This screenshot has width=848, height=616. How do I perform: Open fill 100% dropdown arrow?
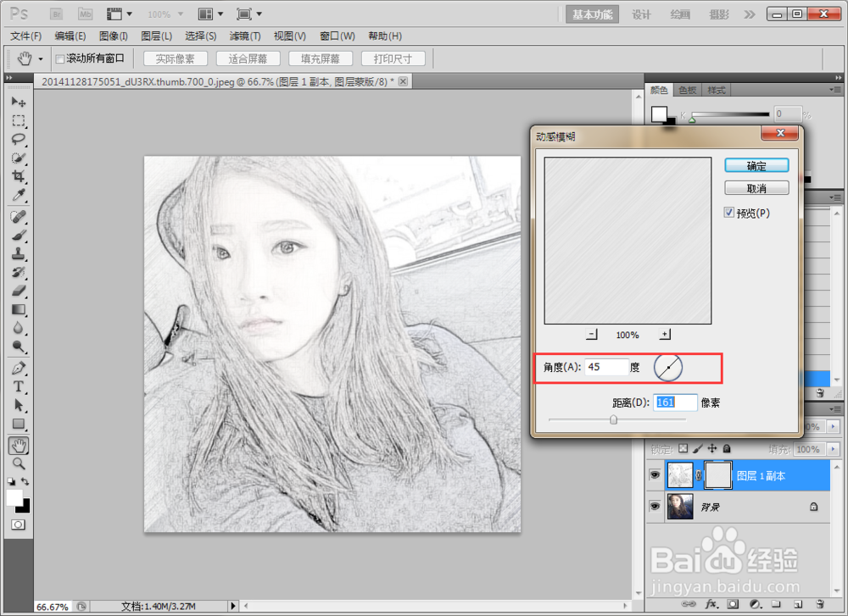(x=833, y=449)
